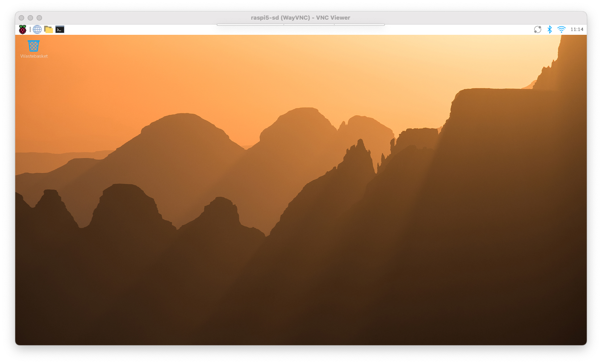Select the Wastebasket desktop icon

coord(33,45)
